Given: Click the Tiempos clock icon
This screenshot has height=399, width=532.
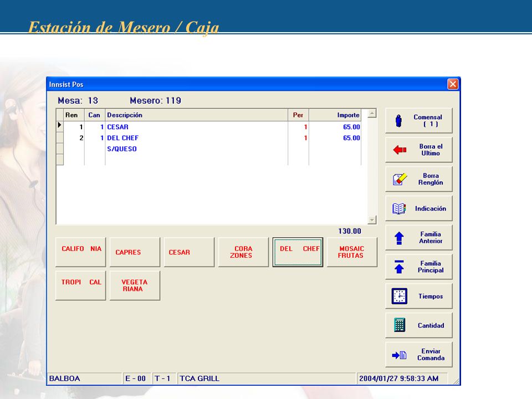Looking at the screenshot, I should click(400, 296).
